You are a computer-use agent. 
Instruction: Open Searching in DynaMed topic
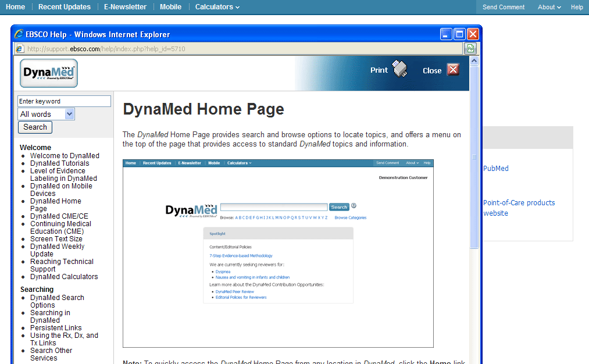(x=50, y=316)
